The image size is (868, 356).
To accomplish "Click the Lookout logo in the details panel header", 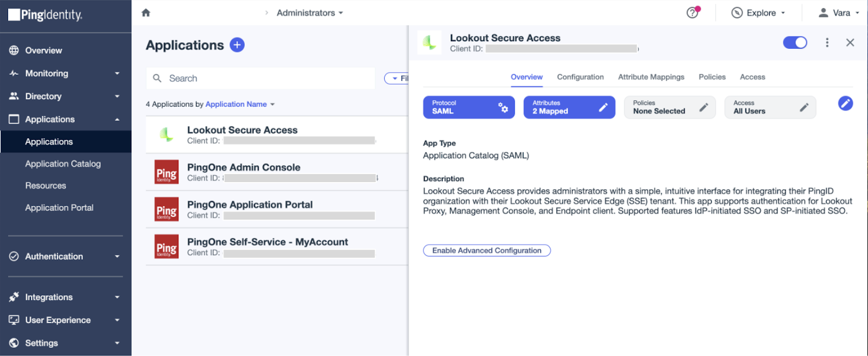I will click(430, 42).
